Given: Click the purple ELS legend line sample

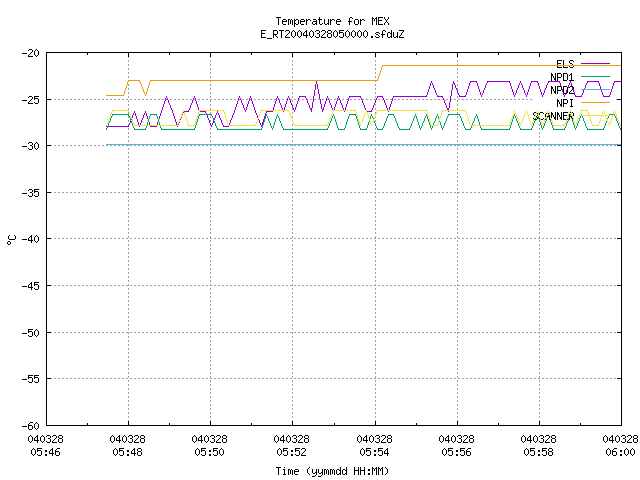Looking at the screenshot, I should [595, 64].
